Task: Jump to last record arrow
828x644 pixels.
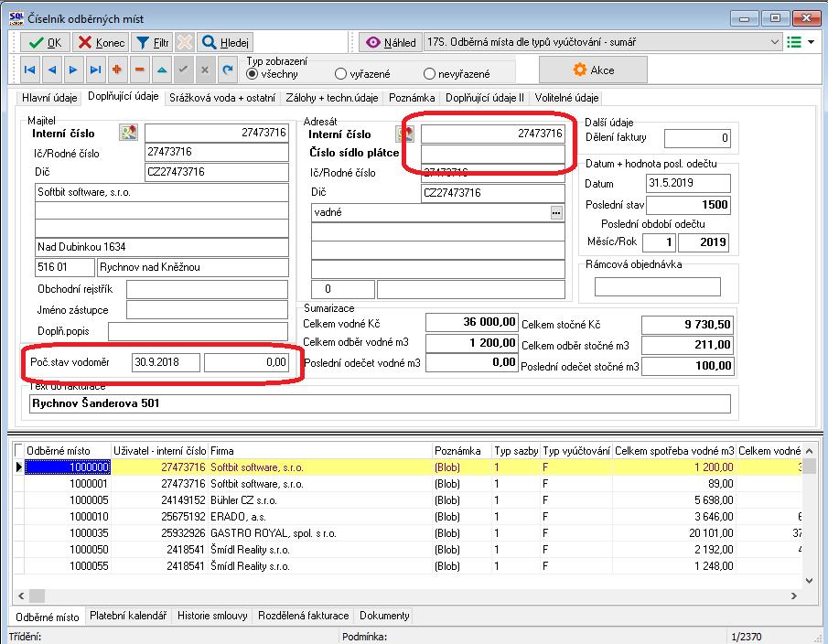Action: tap(95, 70)
